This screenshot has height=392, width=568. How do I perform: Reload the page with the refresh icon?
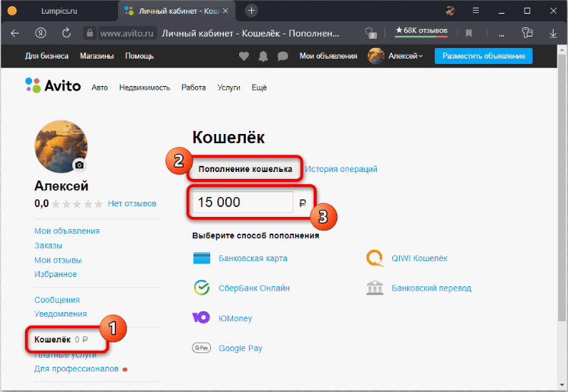66,33
